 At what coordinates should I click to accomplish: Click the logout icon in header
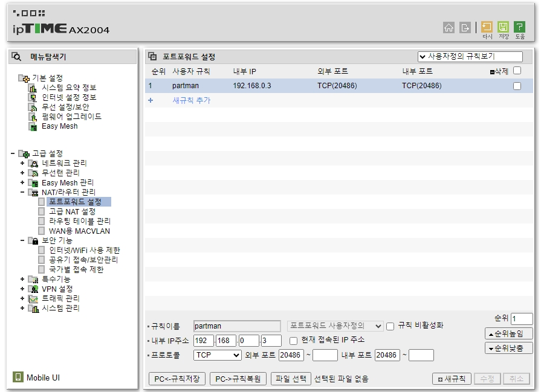tap(465, 28)
